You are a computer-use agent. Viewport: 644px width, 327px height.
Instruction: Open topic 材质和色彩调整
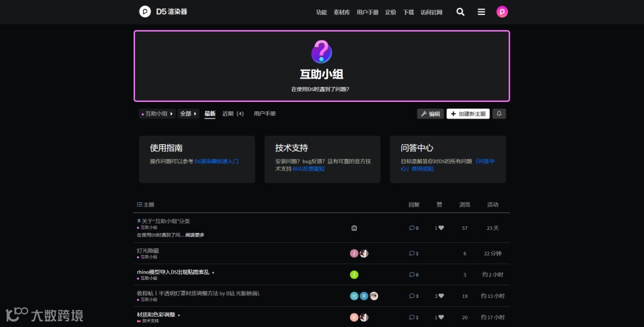tap(156, 314)
